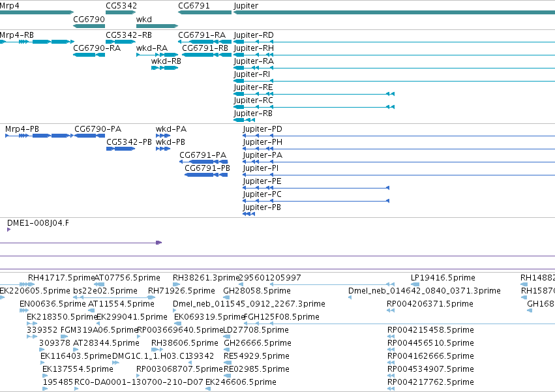Select transcript Mrp4-RB label
Screen dimensions: 555x392
point(17,35)
